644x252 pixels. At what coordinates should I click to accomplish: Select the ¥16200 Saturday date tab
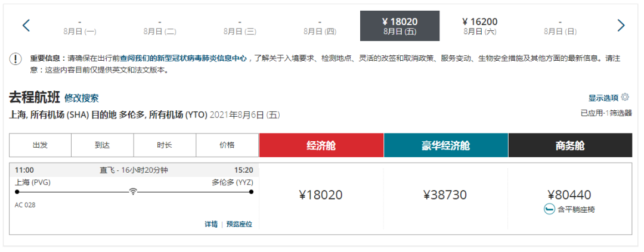point(479,26)
